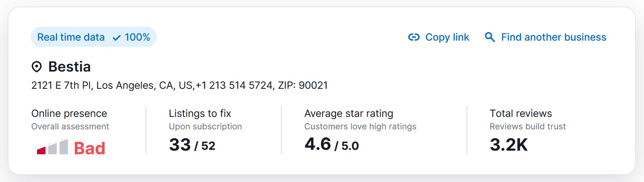Viewport: 644px width, 182px height.
Task: Click the red signal bars icon
Action: coord(52,147)
